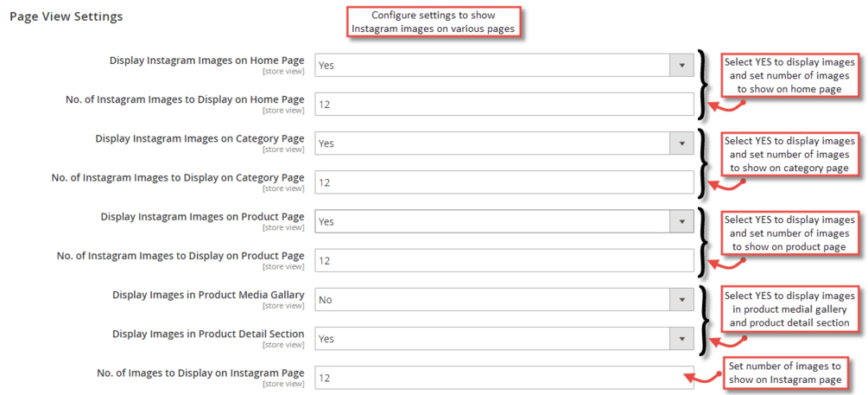The image size is (868, 395).
Task: Click the Category Page image count input
Action: tap(504, 182)
